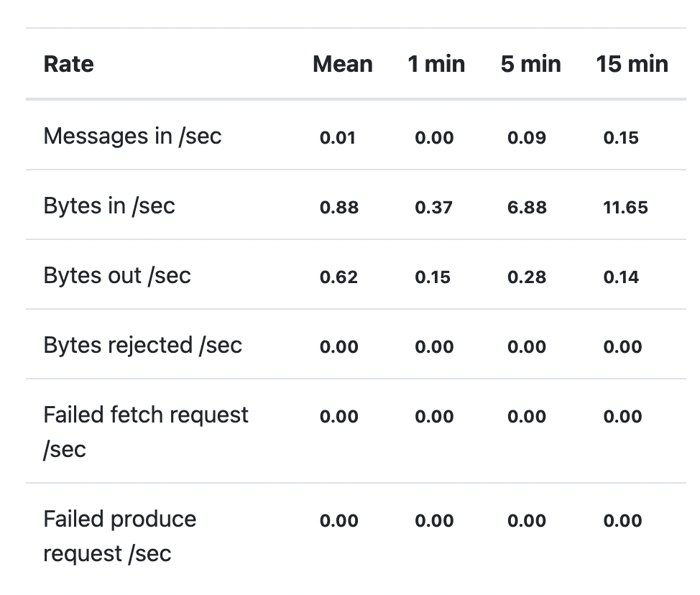Click the Mean column header
Viewport: 700px width, 595px height.
342,64
